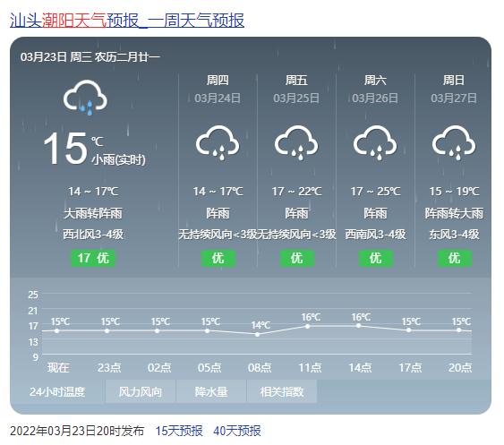Click the 周日 优 air quality badge
Screen dimensions: 504x445
pyautogui.click(x=454, y=258)
